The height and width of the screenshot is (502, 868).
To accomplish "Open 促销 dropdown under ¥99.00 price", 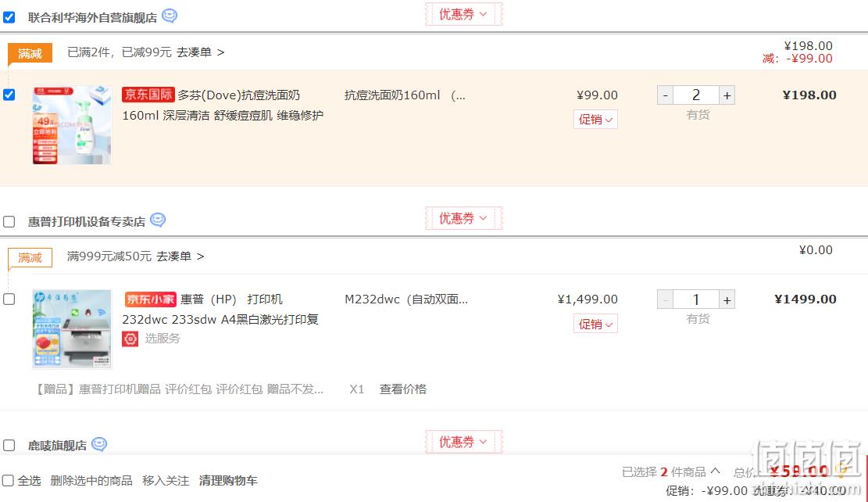I will point(595,120).
